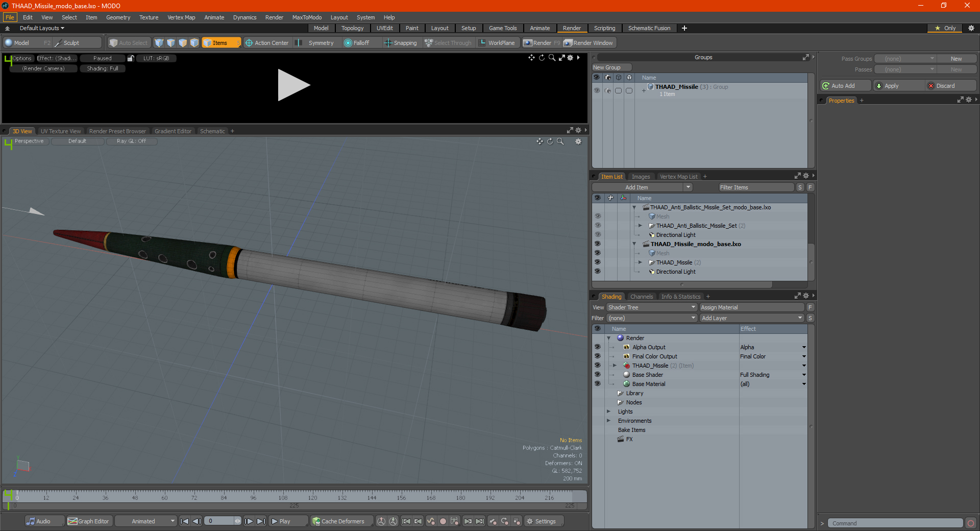Expand Lights in Shader Tree
Image resolution: width=980 pixels, height=531 pixels.
click(608, 412)
